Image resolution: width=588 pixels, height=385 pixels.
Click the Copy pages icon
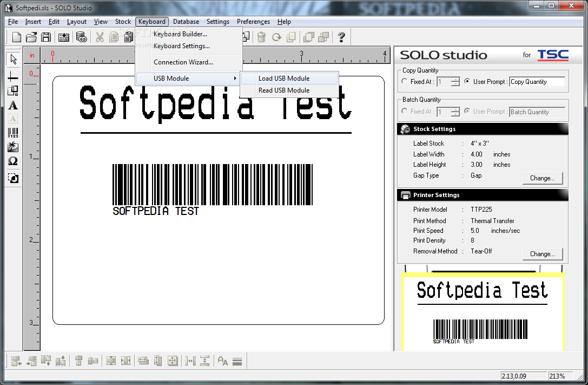114,37
